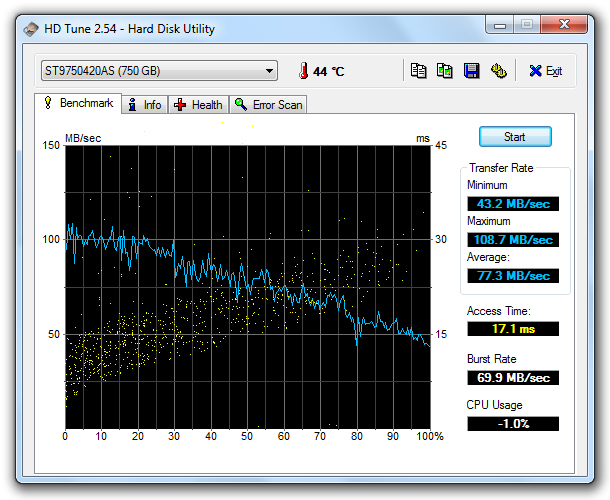The height and width of the screenshot is (500, 610).
Task: Click the Exit button with blue X
Action: tap(545, 71)
